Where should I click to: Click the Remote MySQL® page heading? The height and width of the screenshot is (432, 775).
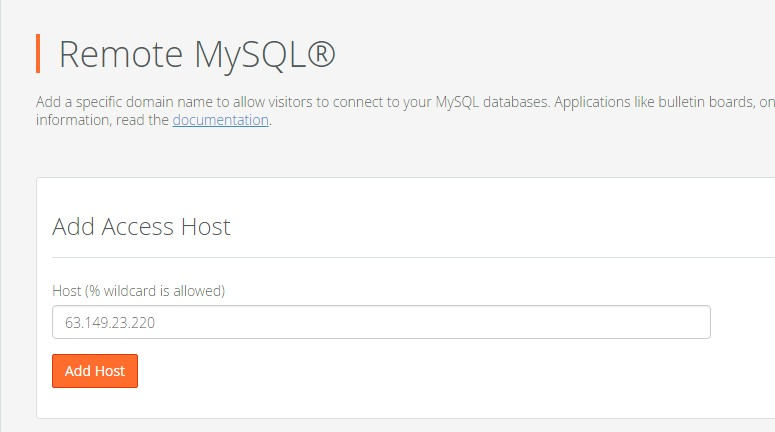point(197,54)
